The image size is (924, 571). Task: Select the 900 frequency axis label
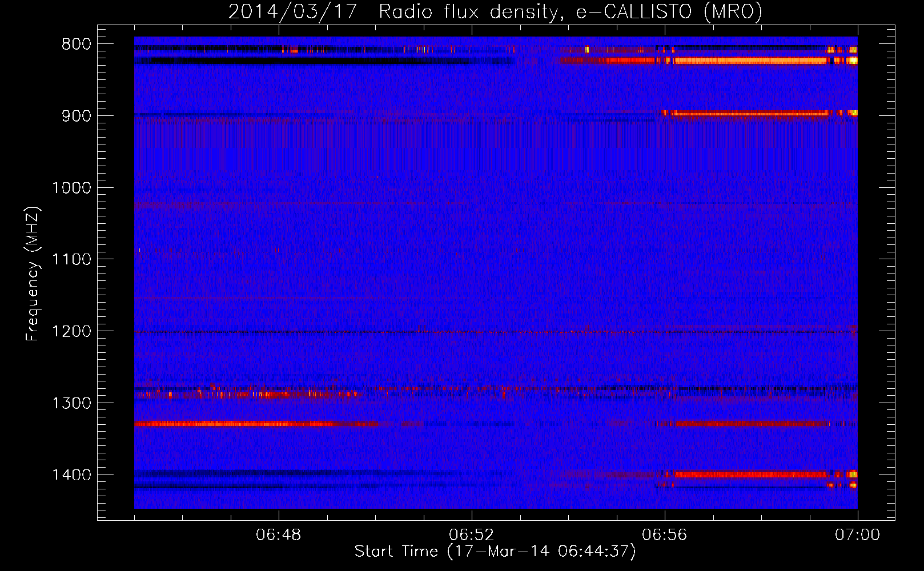click(x=77, y=116)
